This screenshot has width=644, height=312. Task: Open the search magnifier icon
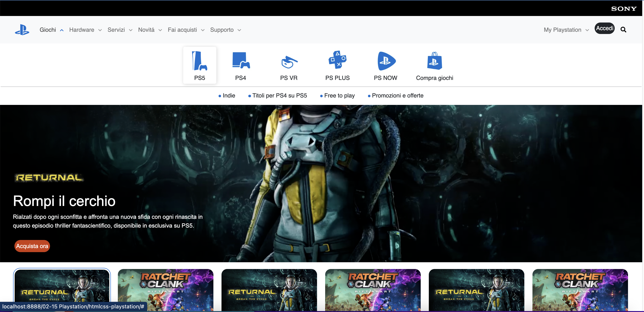(x=623, y=30)
